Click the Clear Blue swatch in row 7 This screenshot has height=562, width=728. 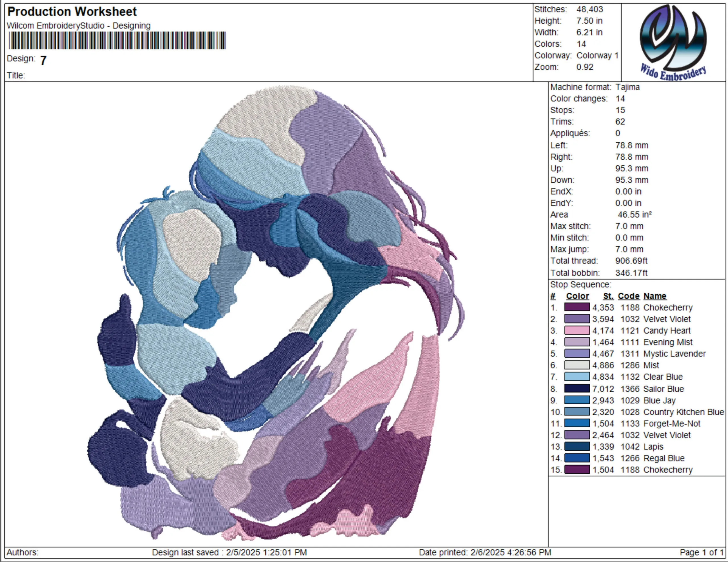click(x=577, y=377)
